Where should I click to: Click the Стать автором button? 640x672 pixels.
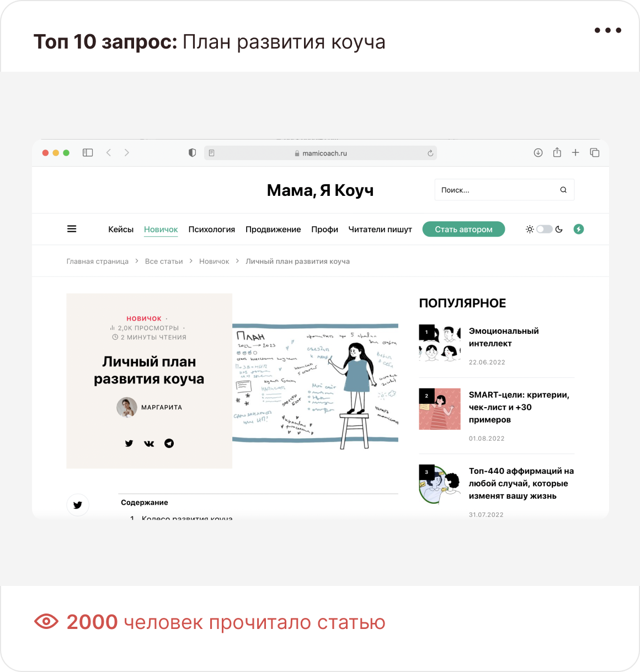coord(463,229)
